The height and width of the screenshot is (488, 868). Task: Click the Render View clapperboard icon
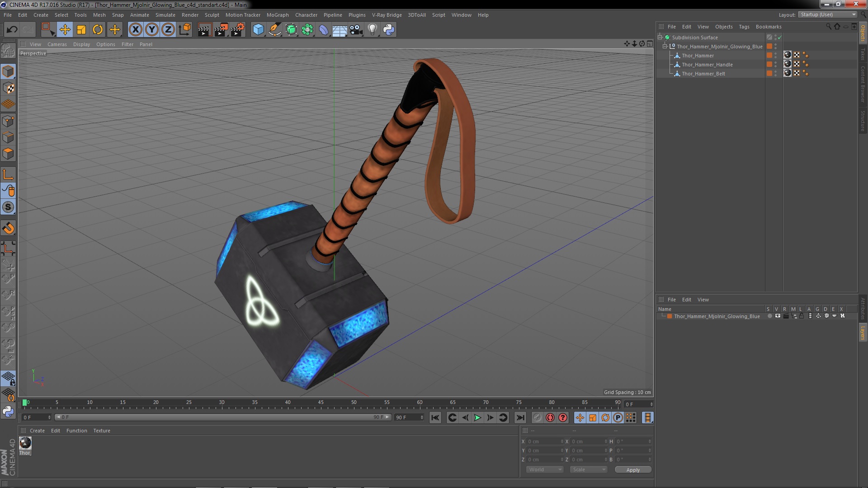[x=204, y=30]
